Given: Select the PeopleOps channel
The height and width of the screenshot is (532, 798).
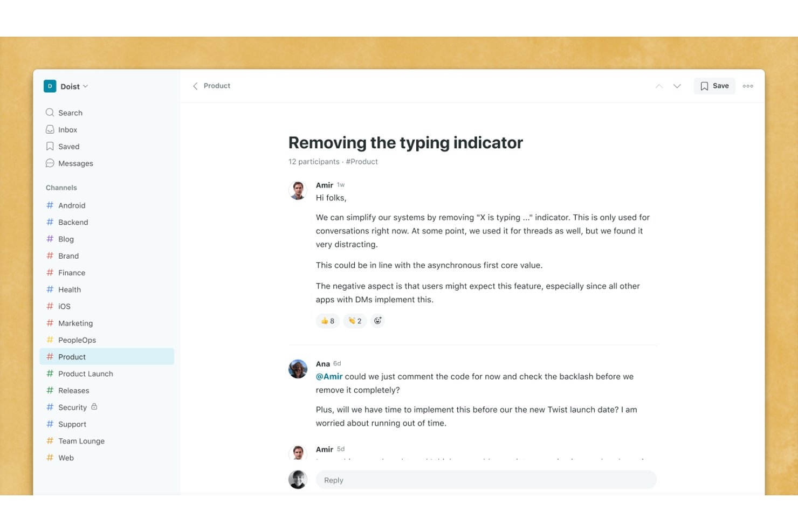Looking at the screenshot, I should 107,340.
